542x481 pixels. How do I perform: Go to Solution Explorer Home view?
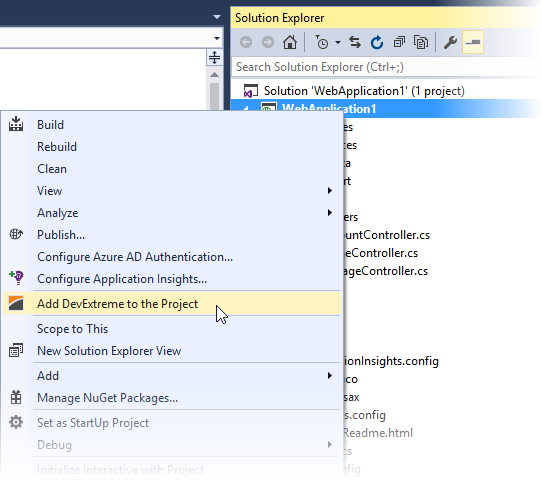290,42
